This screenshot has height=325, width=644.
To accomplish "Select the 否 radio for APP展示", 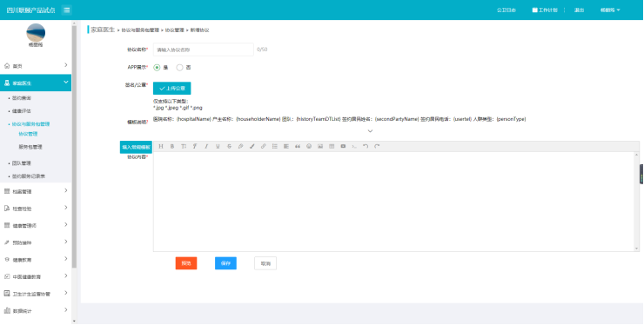I will point(179,67).
